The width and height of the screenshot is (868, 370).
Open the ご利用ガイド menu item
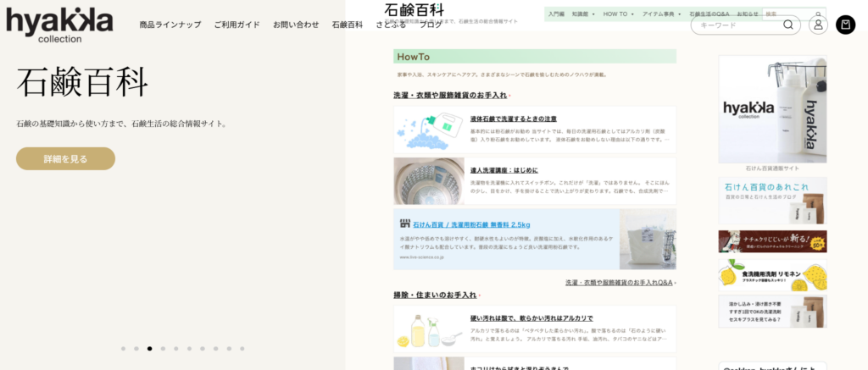pyautogui.click(x=237, y=25)
